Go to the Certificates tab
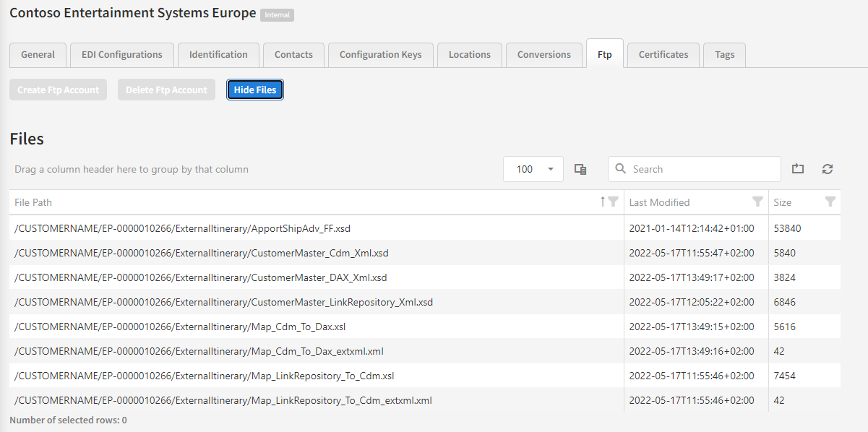868x432 pixels. coord(663,55)
